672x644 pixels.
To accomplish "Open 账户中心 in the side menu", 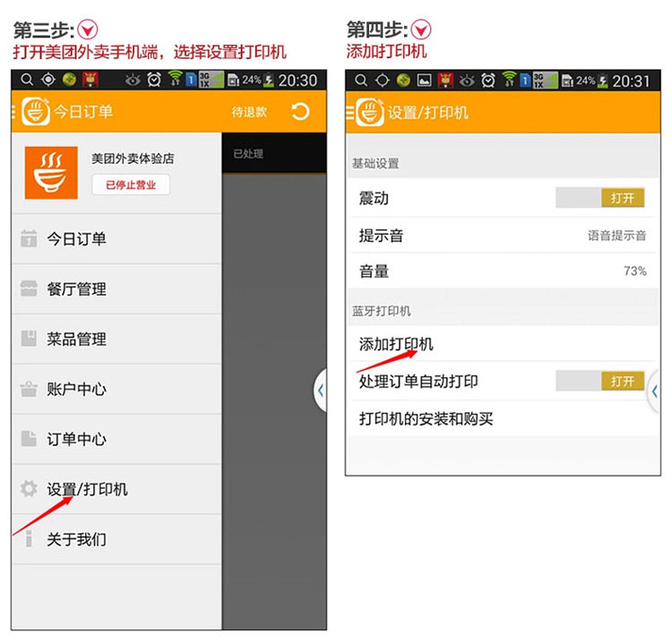I will coord(116,389).
